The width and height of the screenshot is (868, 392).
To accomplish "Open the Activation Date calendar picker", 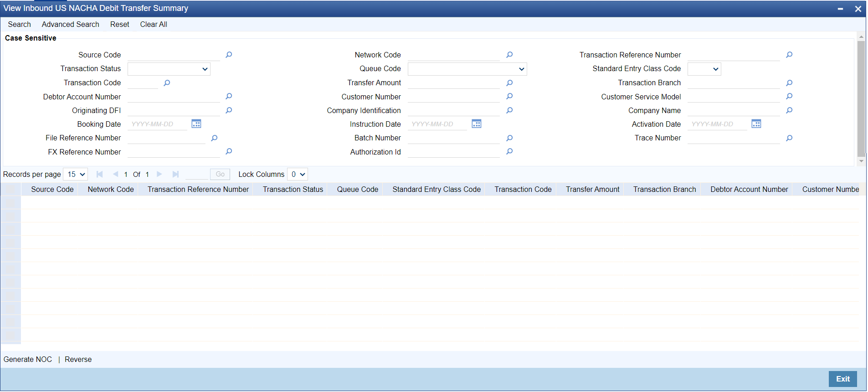I will tap(756, 124).
